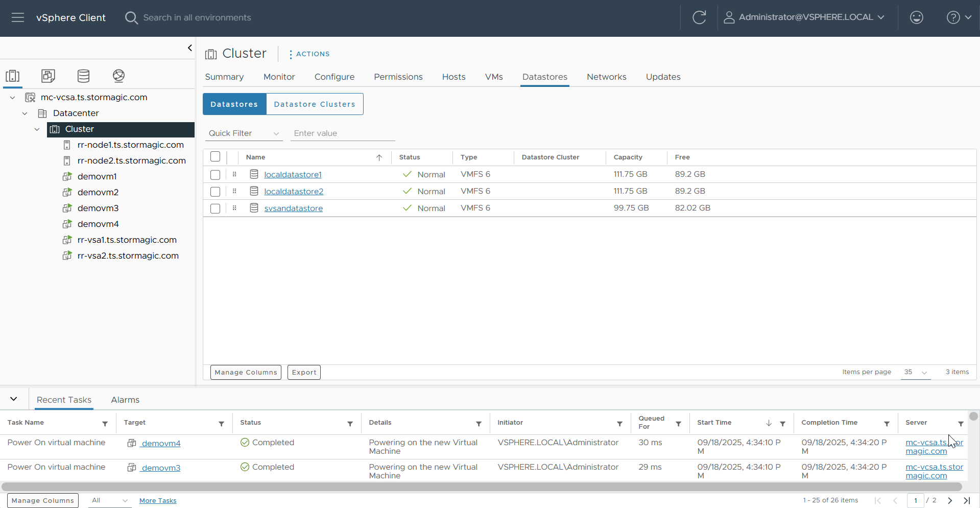The height and width of the screenshot is (508, 980).
Task: Open the Monitor tab
Action: [x=279, y=77]
